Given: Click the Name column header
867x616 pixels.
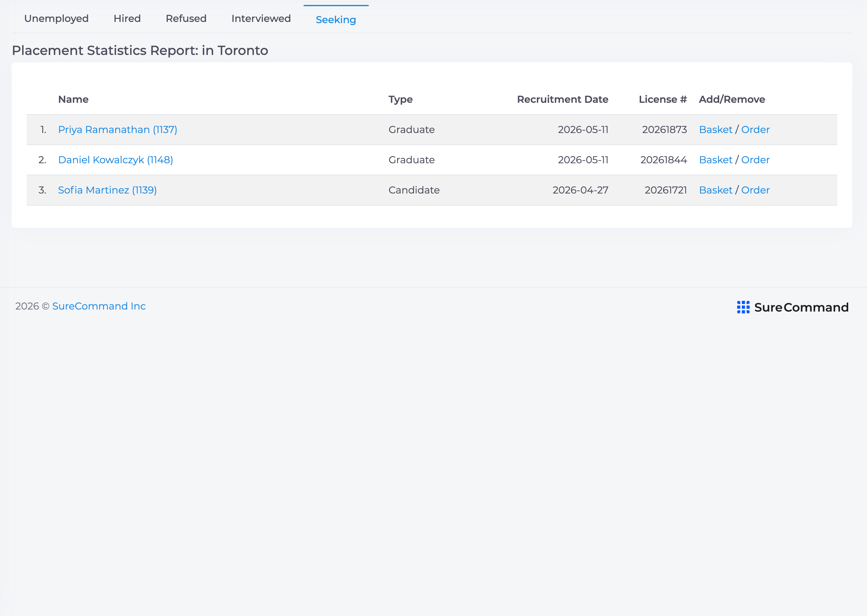Looking at the screenshot, I should (73, 99).
